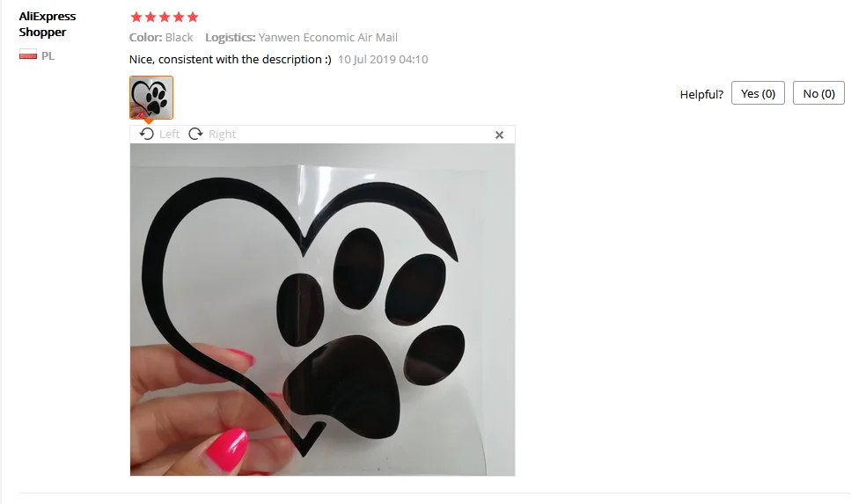Vote No (0) on review helpfulness

(818, 93)
